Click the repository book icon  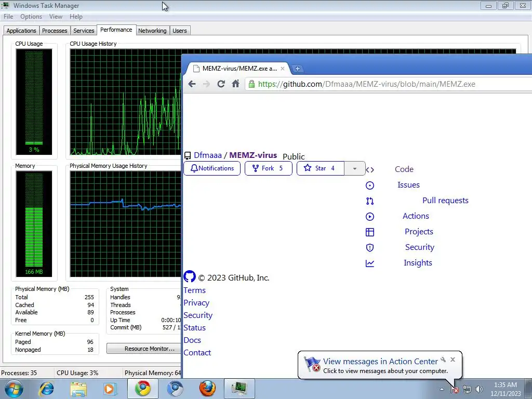187,156
